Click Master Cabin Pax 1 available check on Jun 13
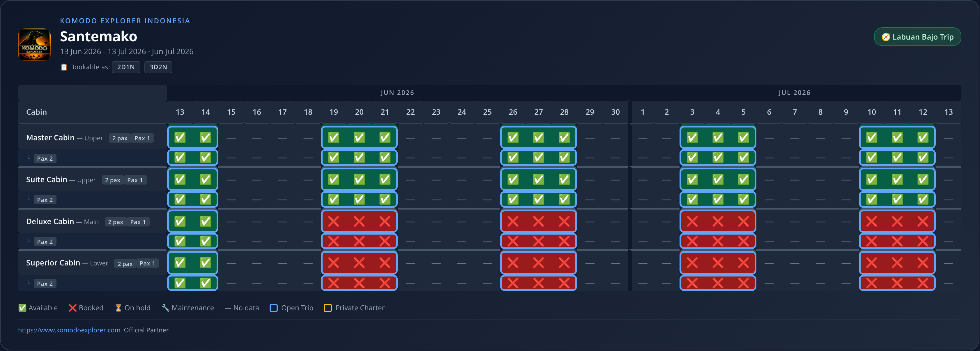This screenshot has height=351, width=980. point(180,137)
